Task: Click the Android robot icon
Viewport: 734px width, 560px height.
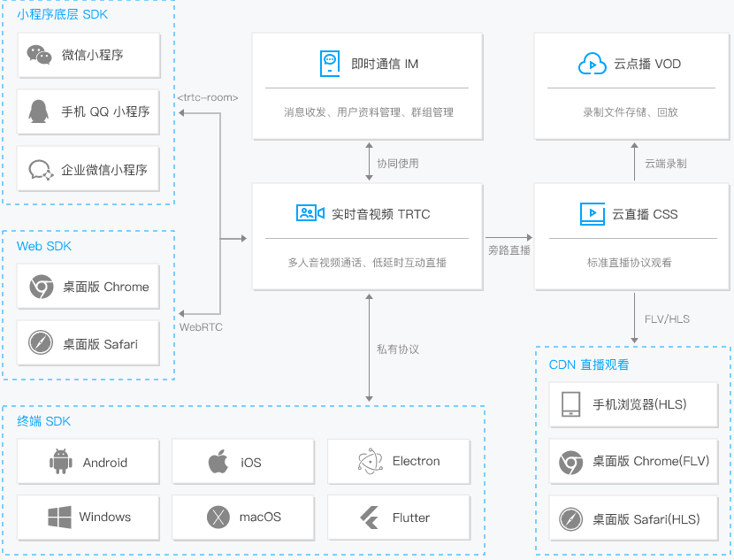Action: coord(61,462)
